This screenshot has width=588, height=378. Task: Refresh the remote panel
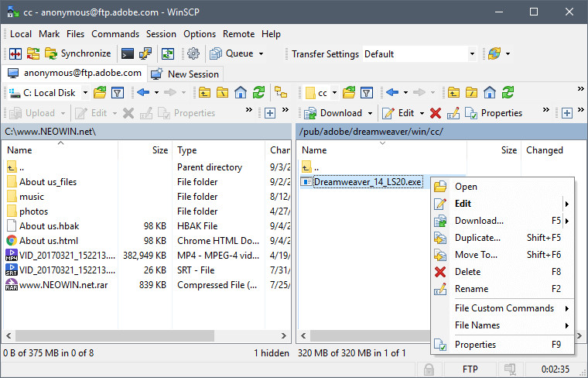click(x=508, y=92)
